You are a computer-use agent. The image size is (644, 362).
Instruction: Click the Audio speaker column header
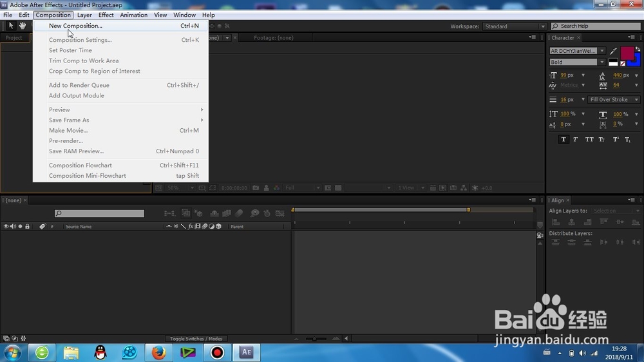click(x=13, y=226)
